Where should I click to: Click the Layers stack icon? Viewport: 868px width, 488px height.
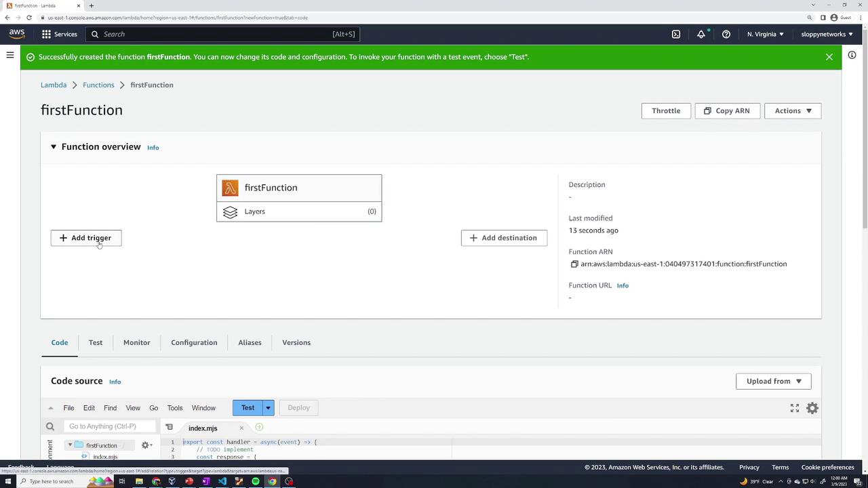pos(231,212)
